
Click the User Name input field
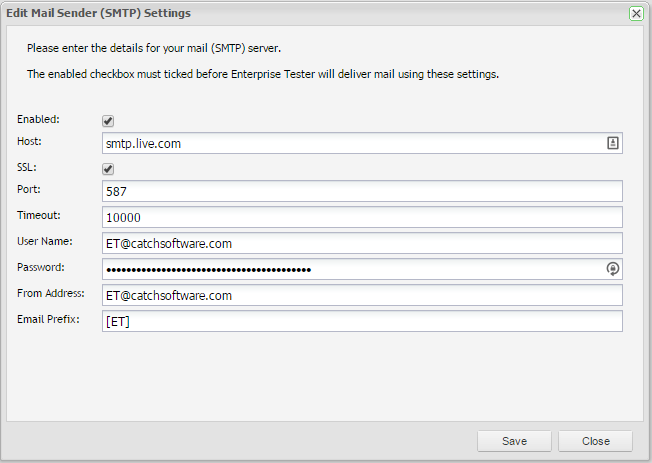tap(362, 243)
